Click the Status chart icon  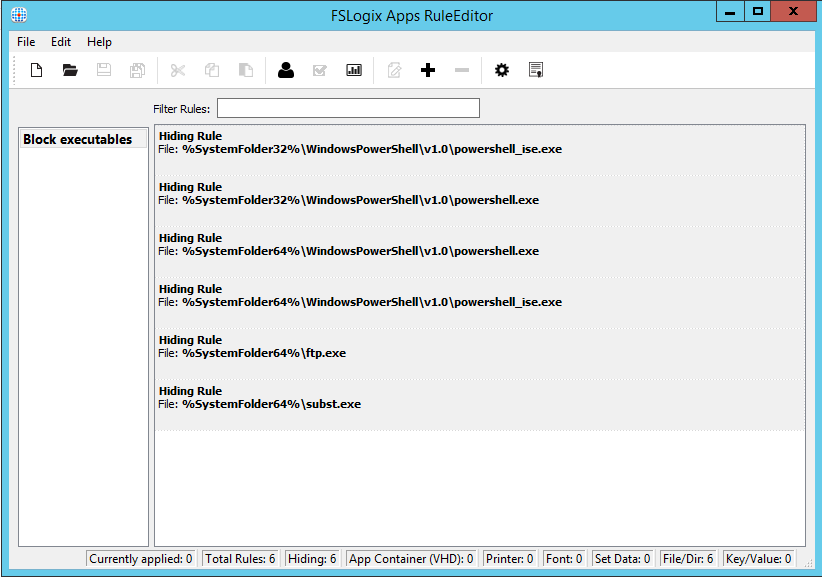[x=354, y=70]
